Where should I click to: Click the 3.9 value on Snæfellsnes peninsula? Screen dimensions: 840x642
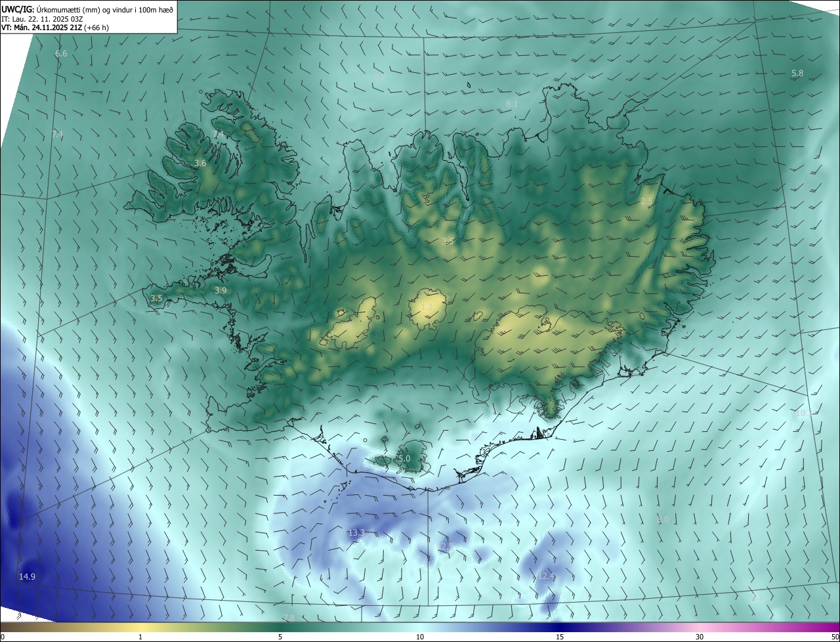pos(220,290)
